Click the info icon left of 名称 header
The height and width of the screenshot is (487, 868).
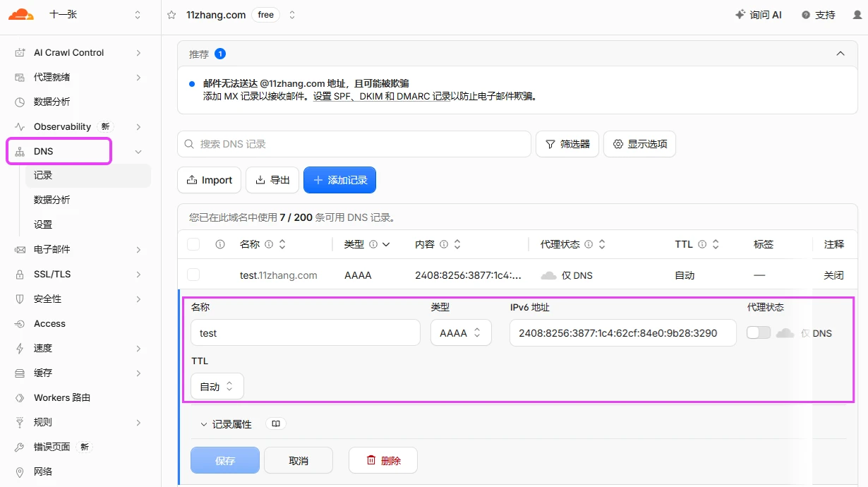click(220, 244)
